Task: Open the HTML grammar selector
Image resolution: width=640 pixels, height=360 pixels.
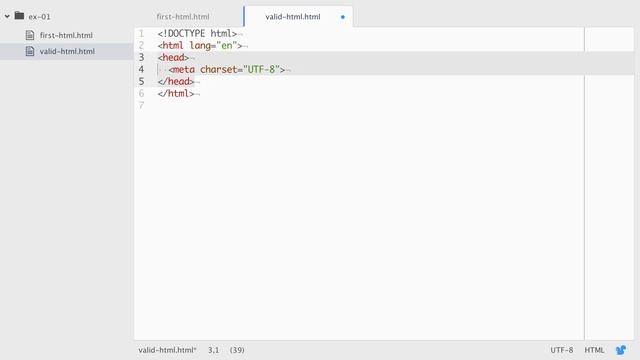Action: 594,350
